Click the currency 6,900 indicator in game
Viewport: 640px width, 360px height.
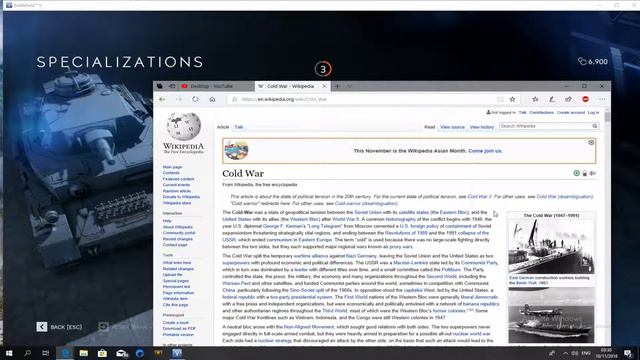pyautogui.click(x=593, y=62)
